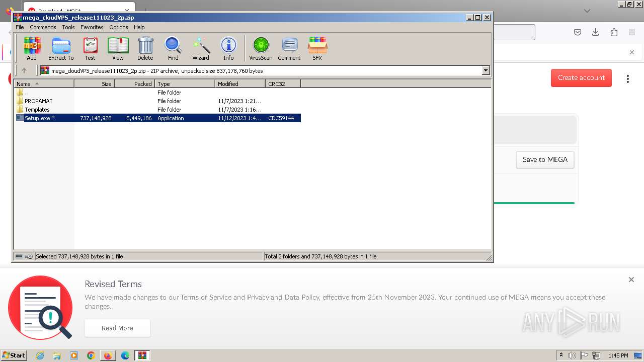Launch the Wizard wand tool
The width and height of the screenshot is (644, 362).
[201, 49]
